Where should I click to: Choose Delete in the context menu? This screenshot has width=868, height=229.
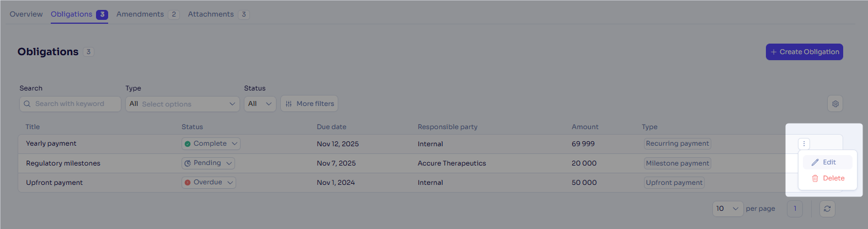[828, 178]
